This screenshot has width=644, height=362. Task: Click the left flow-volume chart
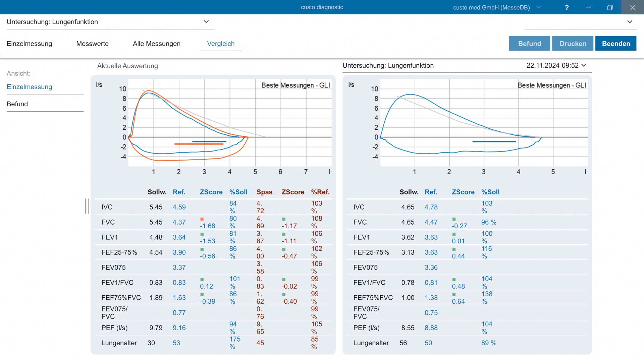click(230, 123)
